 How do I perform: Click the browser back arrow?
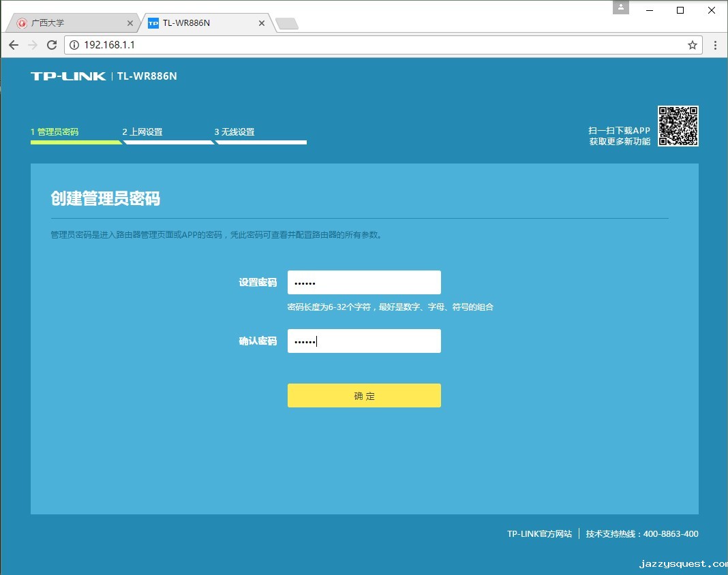[14, 45]
